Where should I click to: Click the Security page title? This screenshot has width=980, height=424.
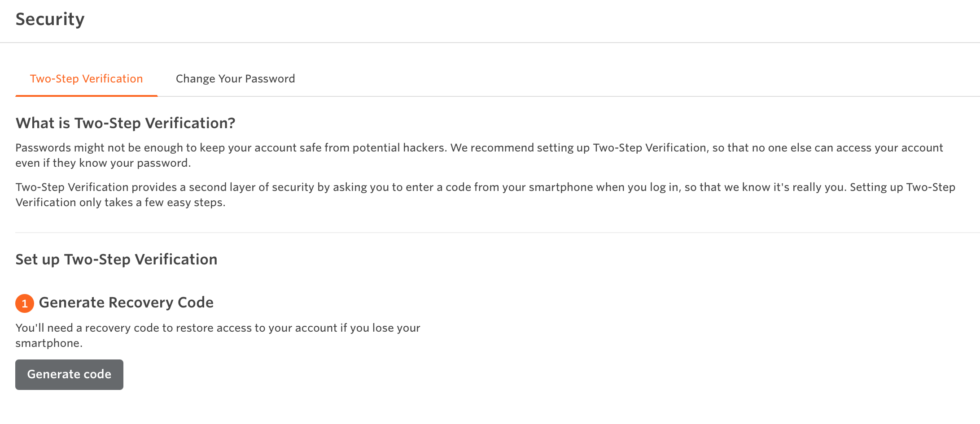(x=50, y=19)
